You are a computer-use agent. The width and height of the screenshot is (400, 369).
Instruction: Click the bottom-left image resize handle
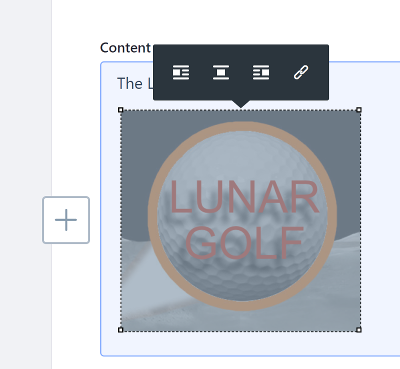[x=121, y=330]
